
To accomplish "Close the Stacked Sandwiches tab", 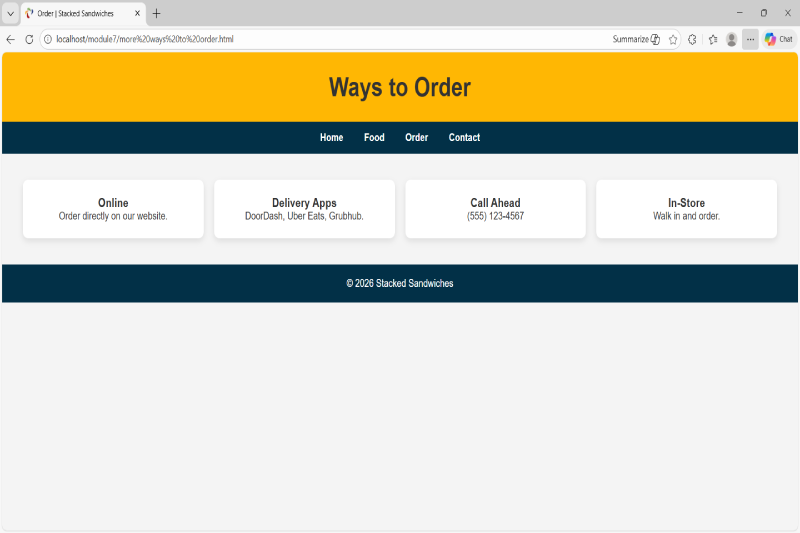I will (x=138, y=13).
